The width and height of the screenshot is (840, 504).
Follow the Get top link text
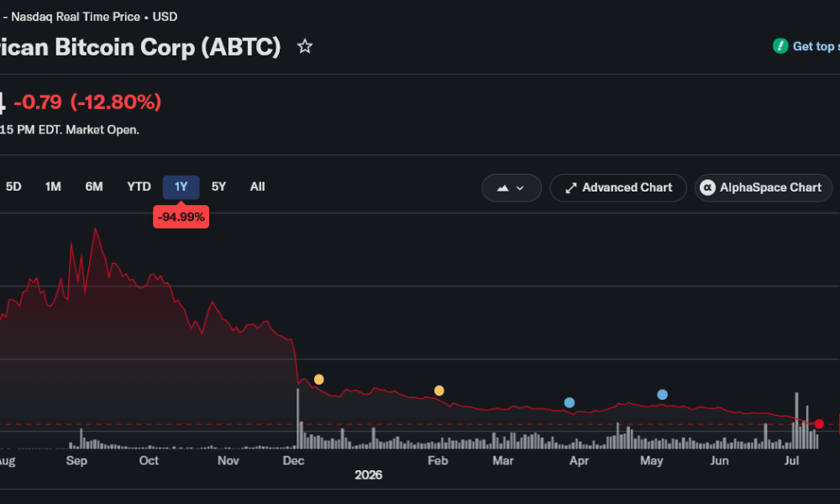point(816,46)
